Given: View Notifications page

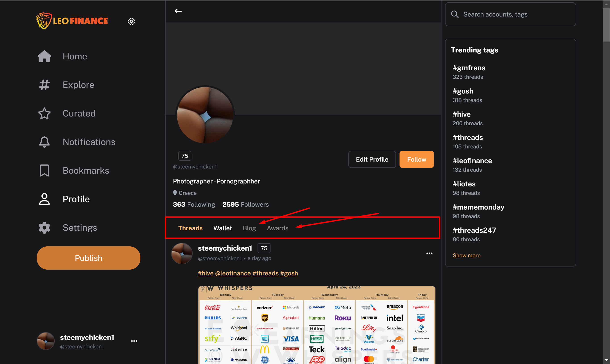Looking at the screenshot, I should (x=89, y=142).
